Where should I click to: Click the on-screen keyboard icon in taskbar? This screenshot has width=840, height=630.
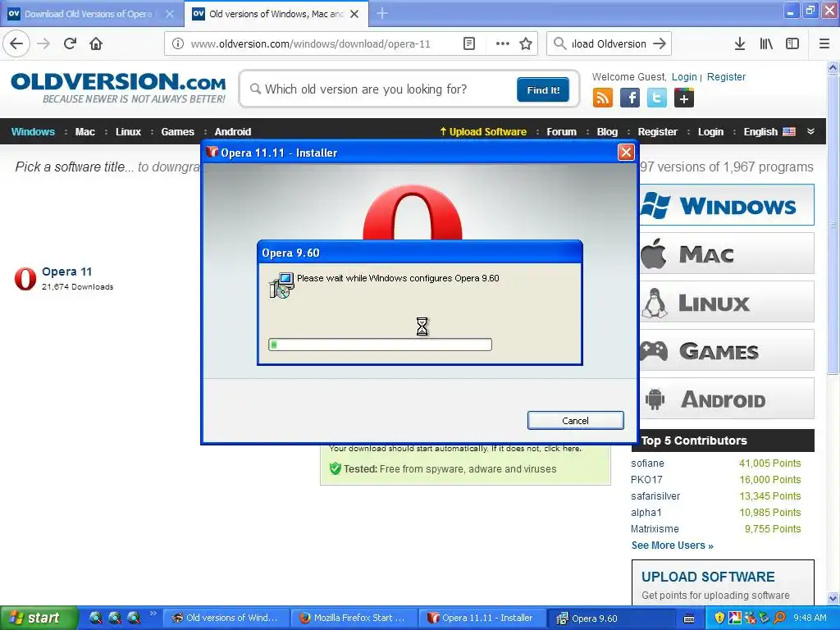point(689,619)
